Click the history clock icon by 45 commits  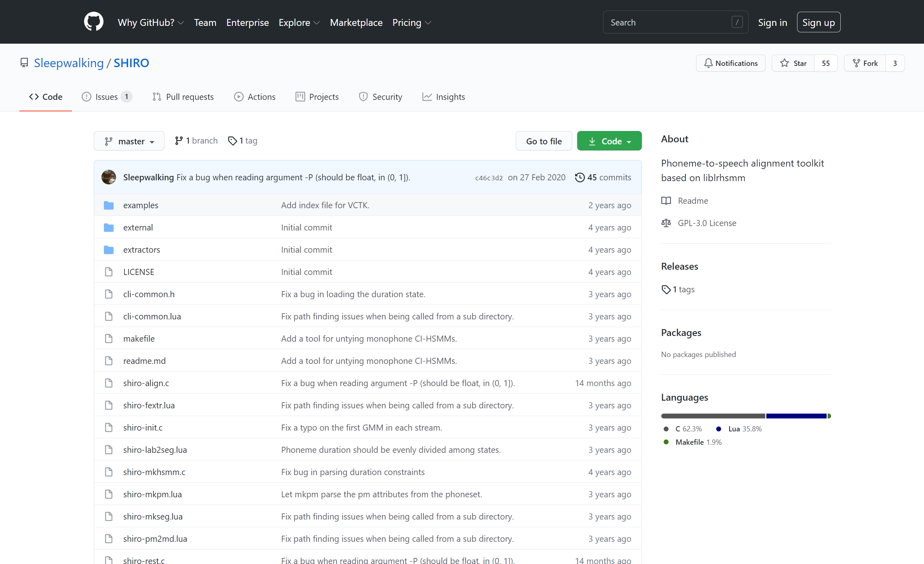[580, 177]
